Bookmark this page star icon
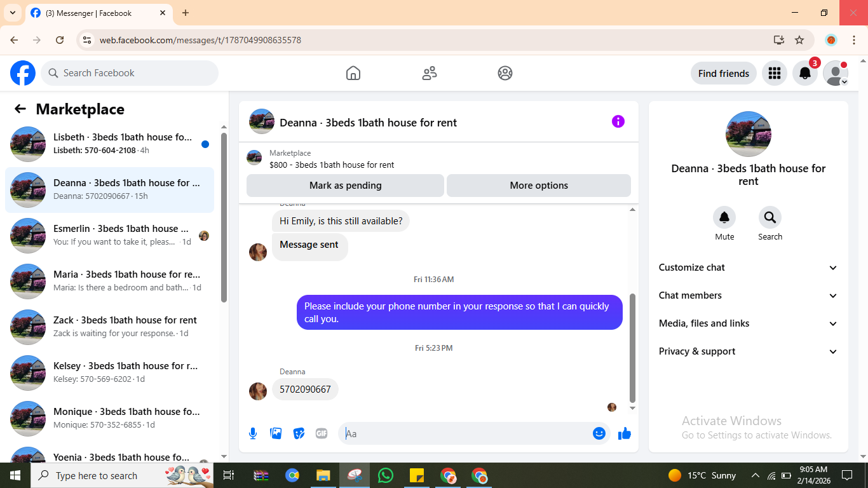 pyautogui.click(x=799, y=40)
